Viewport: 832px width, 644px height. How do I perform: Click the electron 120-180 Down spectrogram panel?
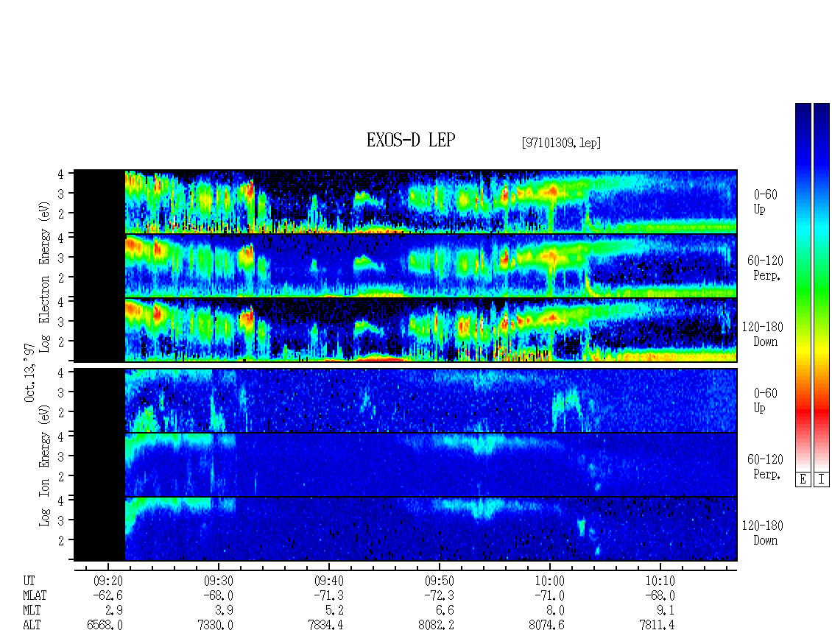(x=406, y=330)
